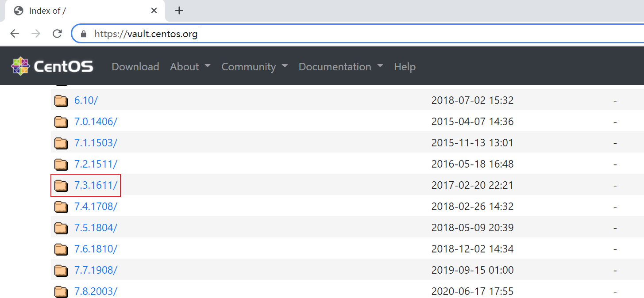Expand the About dropdown menu
The height and width of the screenshot is (298, 644).
click(190, 67)
